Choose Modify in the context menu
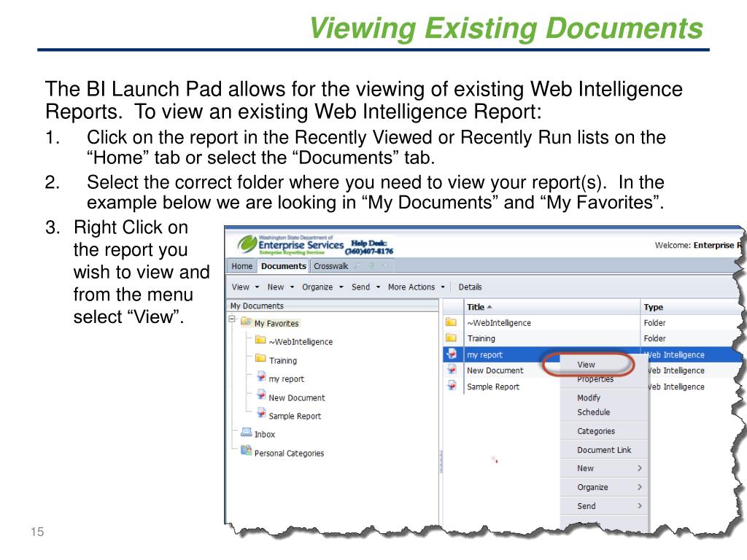The image size is (747, 560). pos(589,397)
